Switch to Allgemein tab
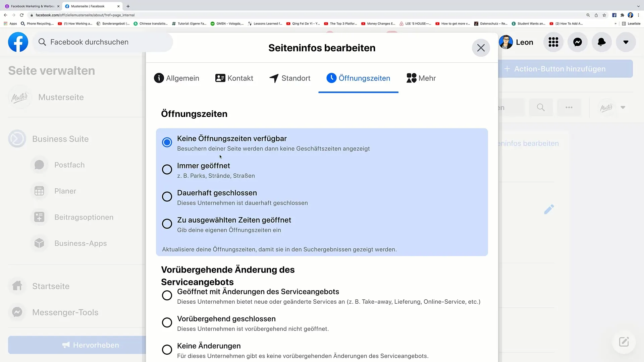 (x=176, y=78)
